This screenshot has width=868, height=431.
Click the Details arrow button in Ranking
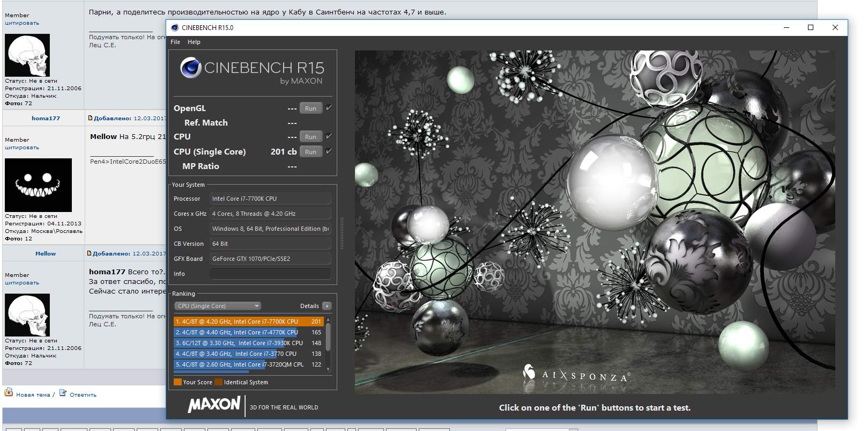pos(327,306)
